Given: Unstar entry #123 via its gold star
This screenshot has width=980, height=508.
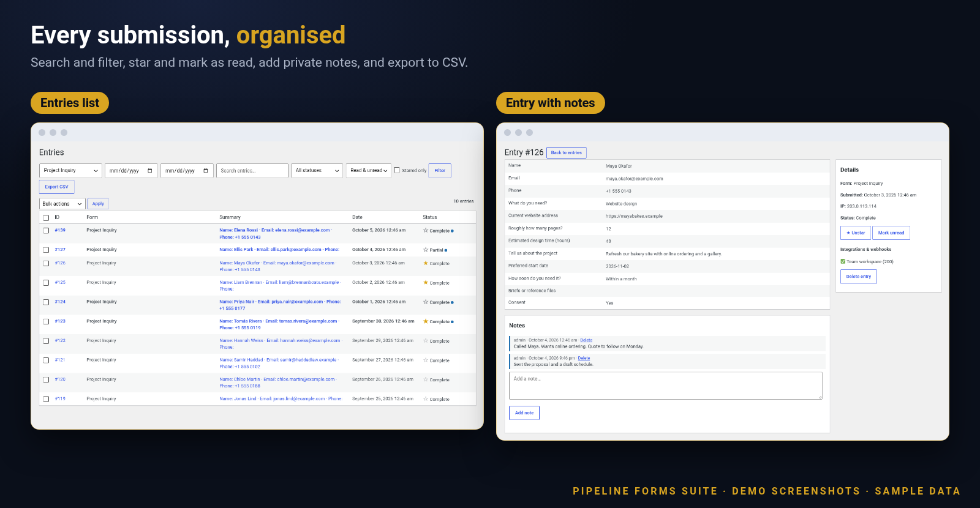Looking at the screenshot, I should click(x=426, y=321).
